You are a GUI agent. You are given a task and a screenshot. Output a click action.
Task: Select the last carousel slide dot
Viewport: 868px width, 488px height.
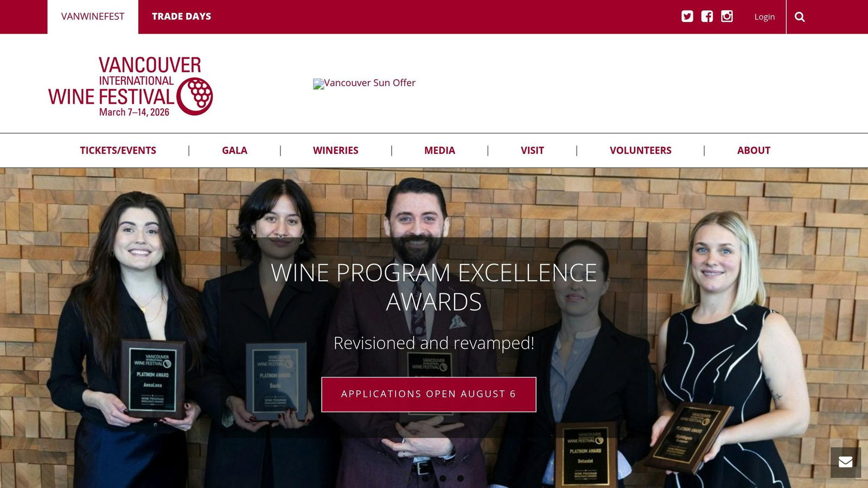[x=460, y=478]
